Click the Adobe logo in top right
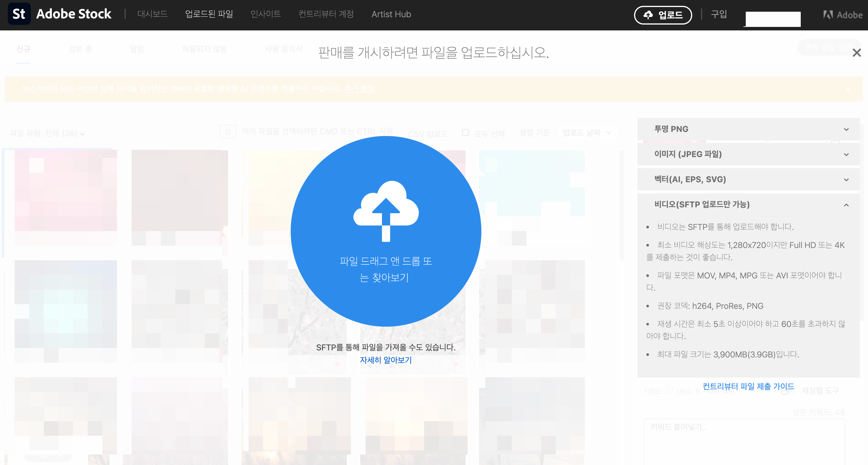 click(x=843, y=15)
